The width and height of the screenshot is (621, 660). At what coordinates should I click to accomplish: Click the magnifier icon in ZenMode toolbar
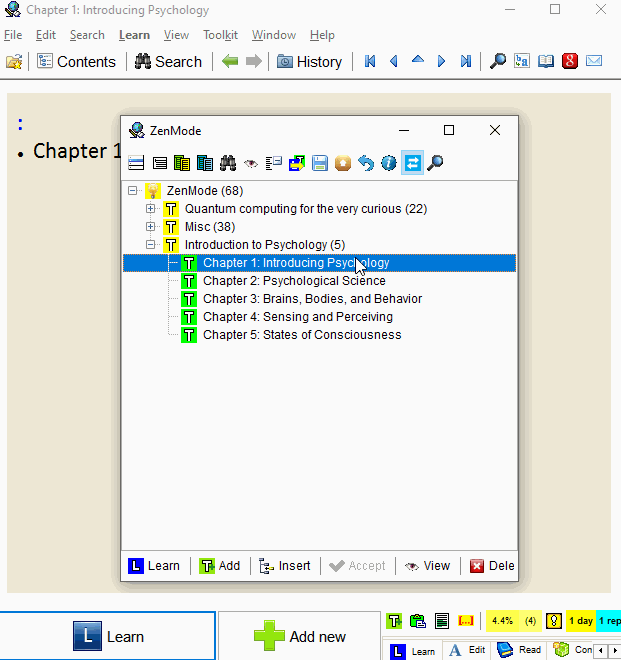(435, 163)
